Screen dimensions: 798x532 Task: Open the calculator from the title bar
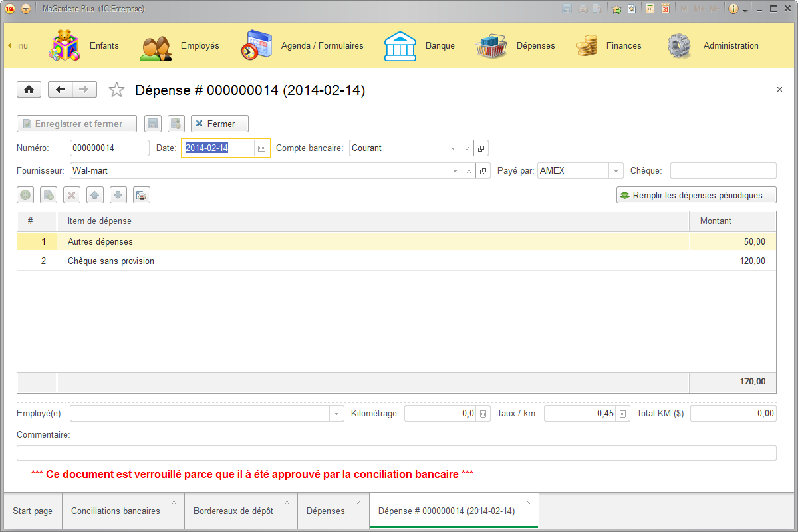650,8
